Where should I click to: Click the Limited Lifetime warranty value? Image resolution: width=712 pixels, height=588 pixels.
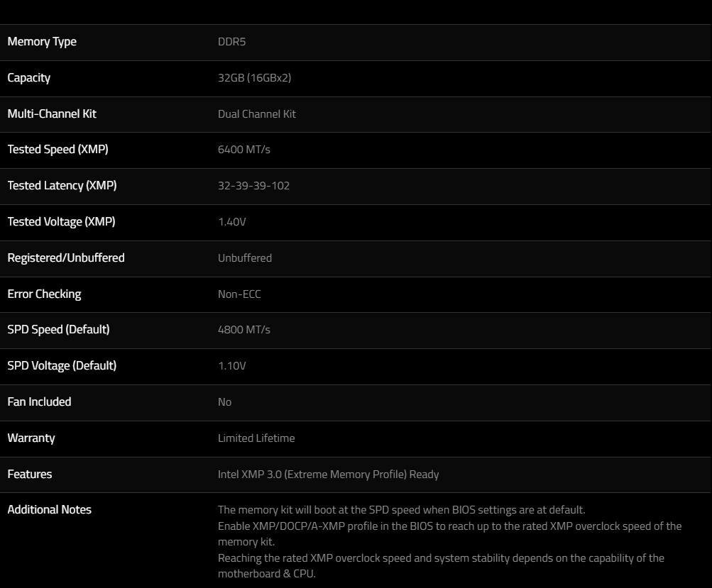[256, 438]
